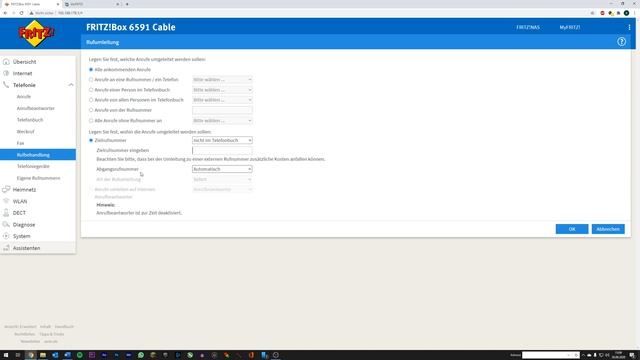This screenshot has width=640, height=360.
Task: Open the Anrufbeantworter submenu item
Action: coord(36,109)
